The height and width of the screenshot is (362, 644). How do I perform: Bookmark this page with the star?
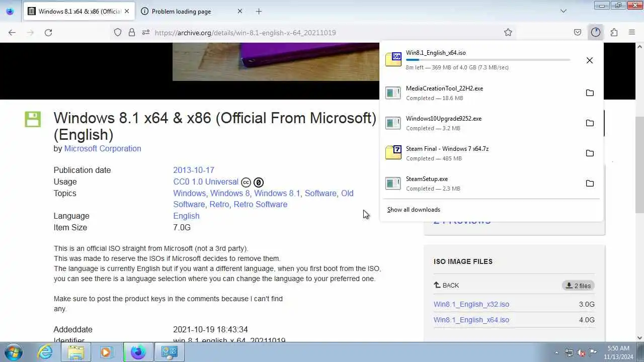click(508, 32)
